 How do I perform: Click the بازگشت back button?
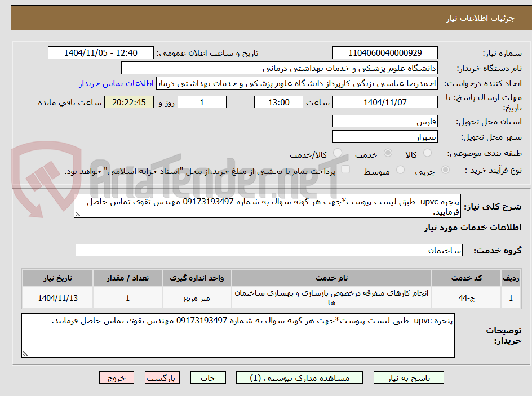[162, 377]
